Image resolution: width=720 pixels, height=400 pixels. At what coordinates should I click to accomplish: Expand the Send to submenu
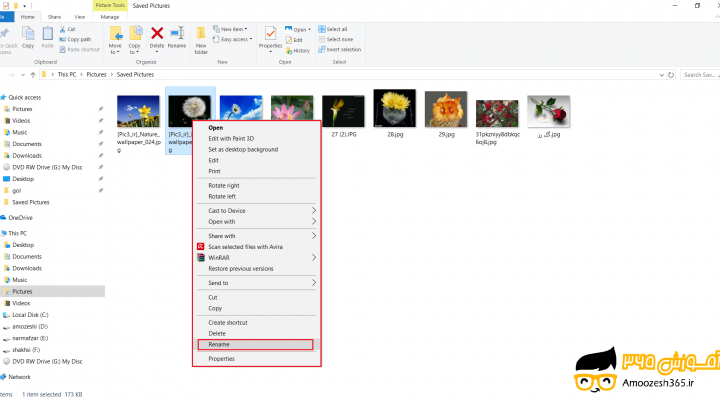[314, 283]
